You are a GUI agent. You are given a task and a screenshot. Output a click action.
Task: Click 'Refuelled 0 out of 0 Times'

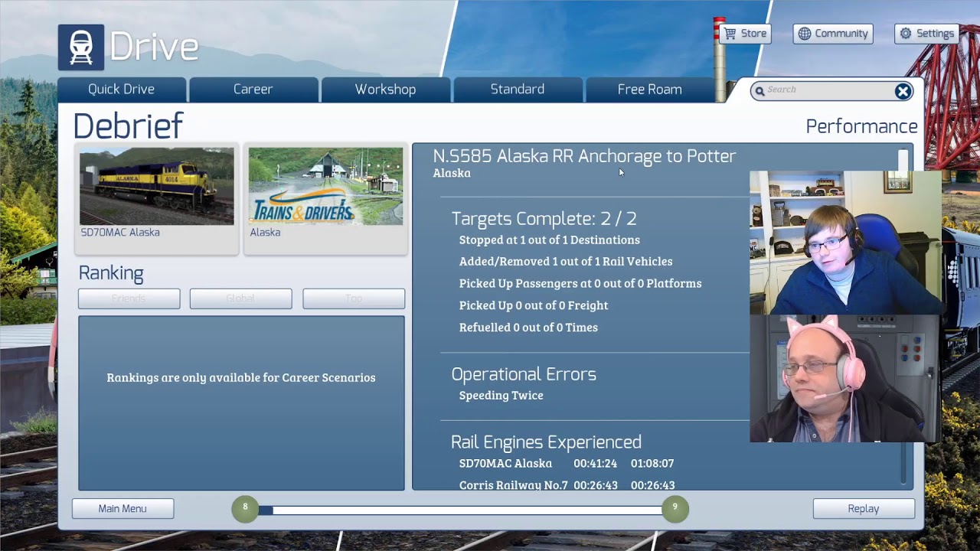pyautogui.click(x=528, y=328)
